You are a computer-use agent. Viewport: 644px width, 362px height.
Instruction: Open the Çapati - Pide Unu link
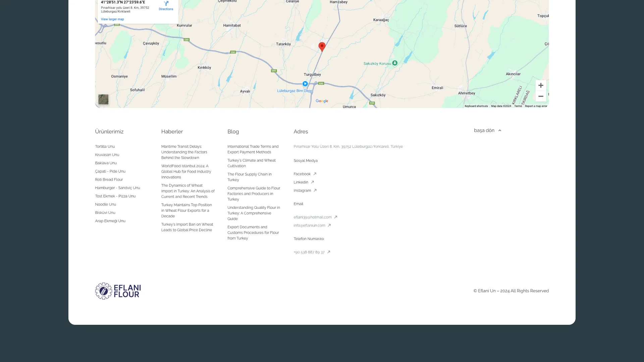click(110, 171)
